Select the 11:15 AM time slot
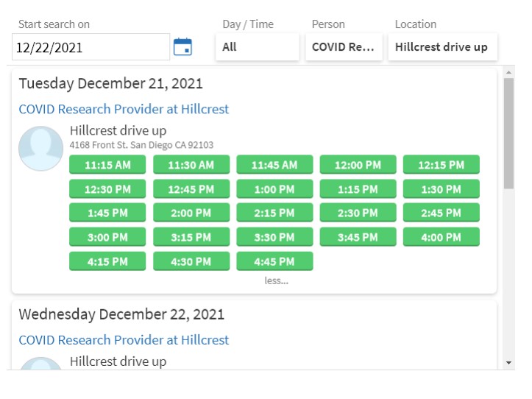The image size is (532, 399). tap(107, 165)
